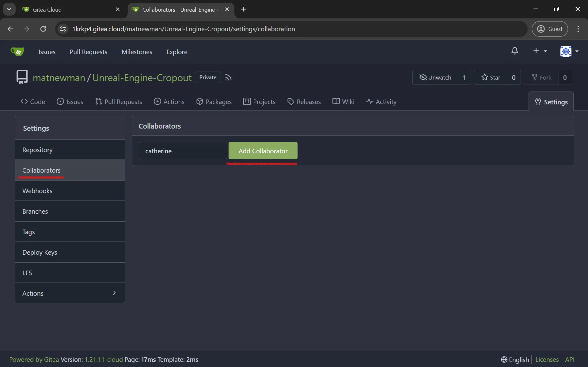Open the repository Pull Requests tab
588x367 pixels.
[x=119, y=102]
